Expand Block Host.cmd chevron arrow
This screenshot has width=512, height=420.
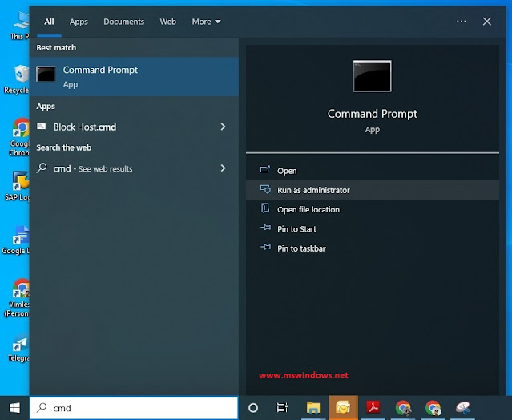tap(223, 127)
